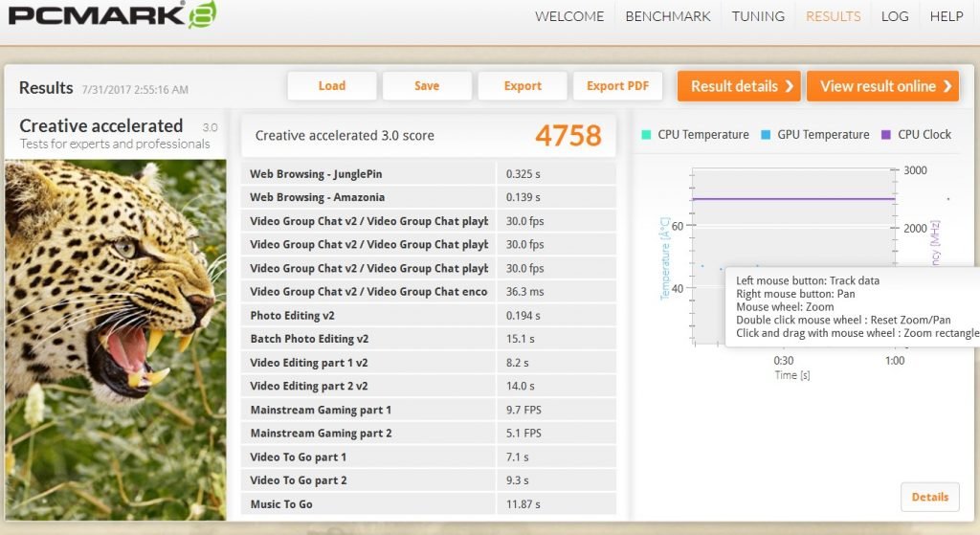The image size is (980, 535).
Task: Select the RESULTS tab
Action: [833, 16]
